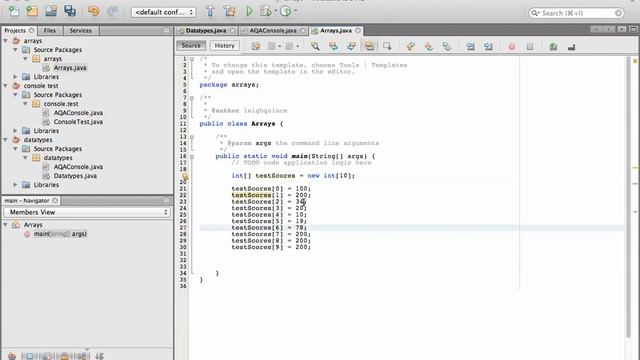Switch to the Files tab
640x360 pixels.
[49, 31]
